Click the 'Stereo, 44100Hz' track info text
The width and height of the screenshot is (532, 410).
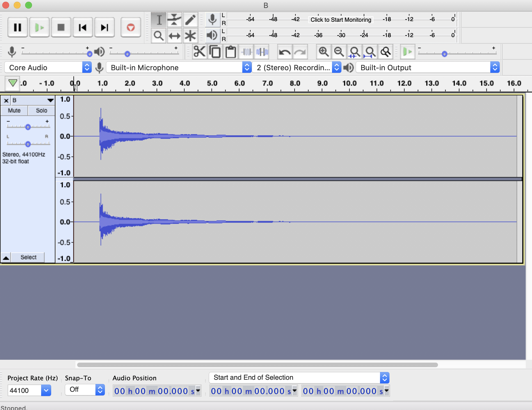pyautogui.click(x=24, y=154)
